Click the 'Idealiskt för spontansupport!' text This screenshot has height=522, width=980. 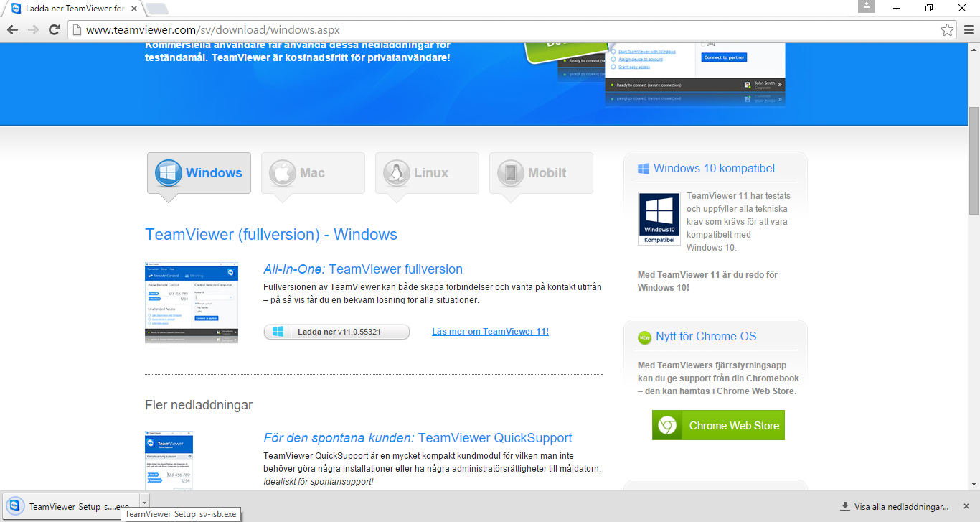click(319, 481)
